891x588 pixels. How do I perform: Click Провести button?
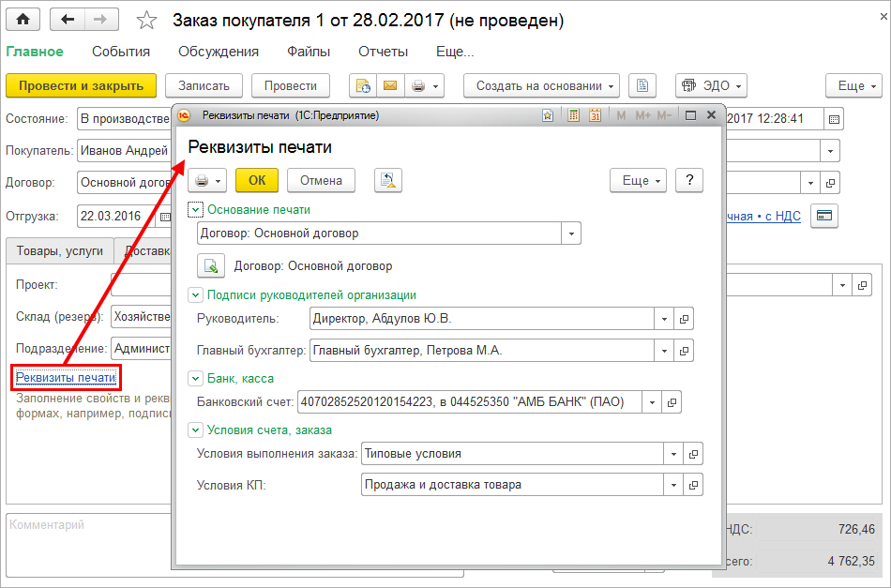coord(291,85)
